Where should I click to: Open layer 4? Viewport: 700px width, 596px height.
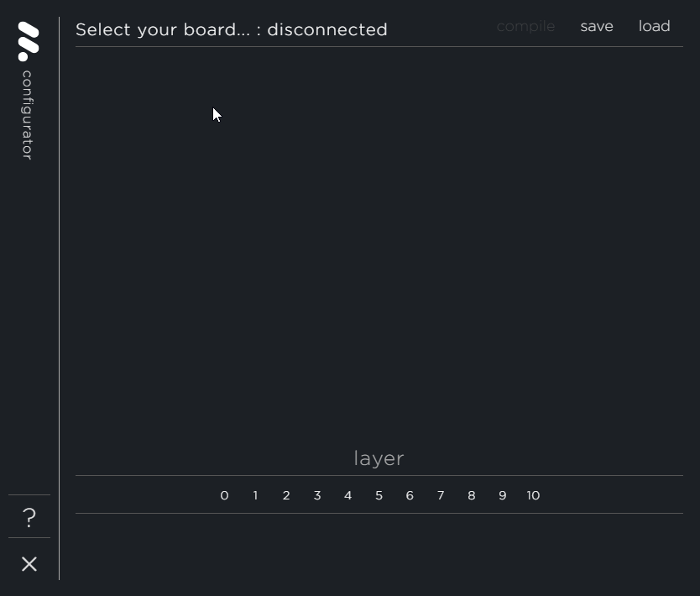tap(347, 495)
